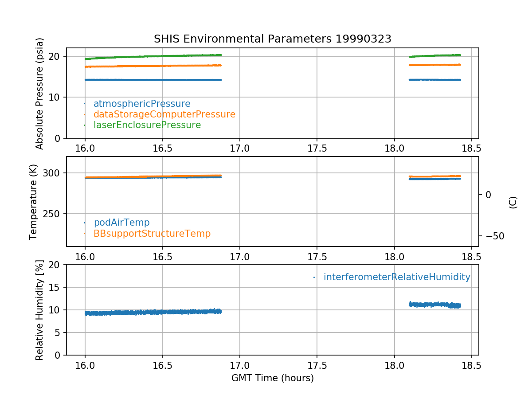
Task: Click the 17.5 tick label under bottom plot
Action: [317, 366]
